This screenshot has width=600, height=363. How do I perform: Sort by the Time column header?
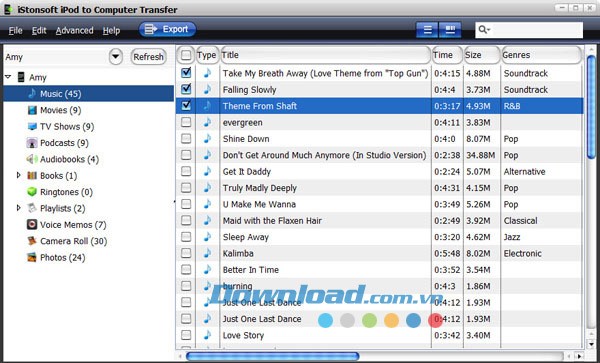[x=447, y=55]
